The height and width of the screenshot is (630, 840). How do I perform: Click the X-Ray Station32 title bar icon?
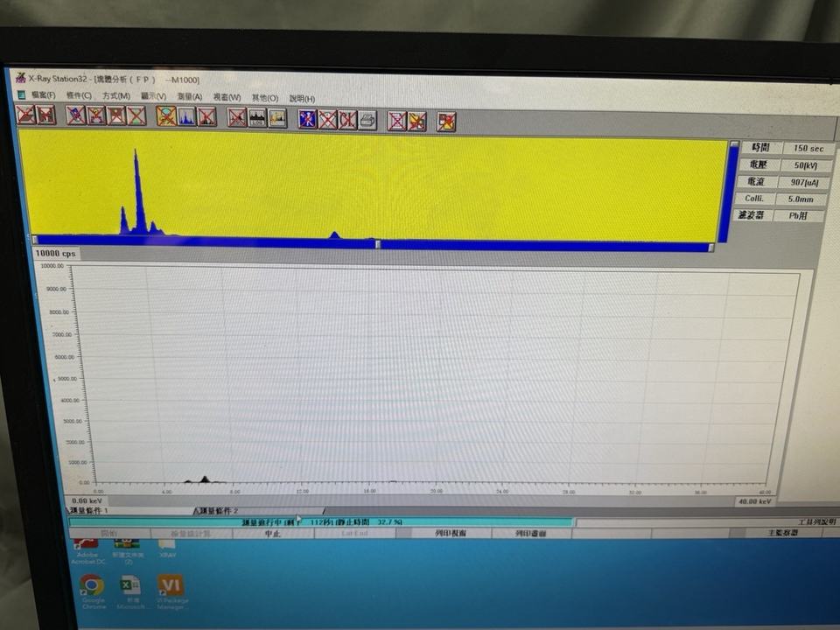[x=20, y=78]
